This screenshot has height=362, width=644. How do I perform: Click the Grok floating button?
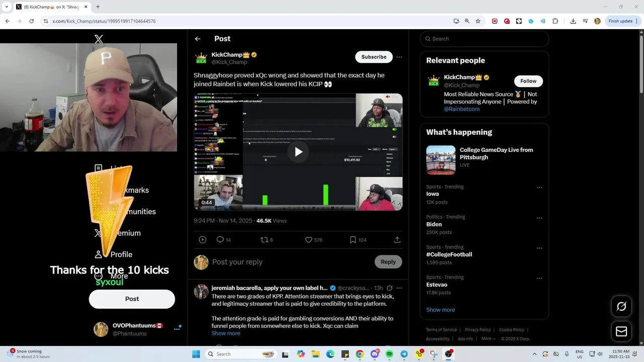click(621, 306)
